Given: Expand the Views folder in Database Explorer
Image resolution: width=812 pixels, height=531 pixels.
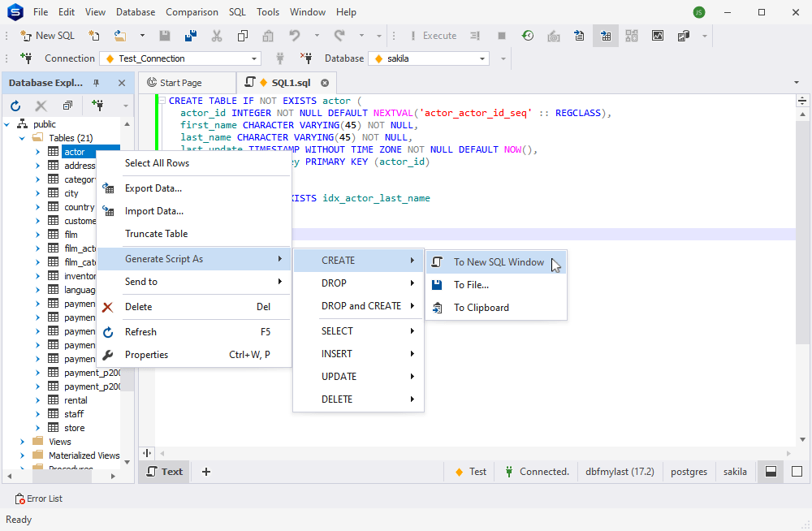Looking at the screenshot, I should [23, 442].
